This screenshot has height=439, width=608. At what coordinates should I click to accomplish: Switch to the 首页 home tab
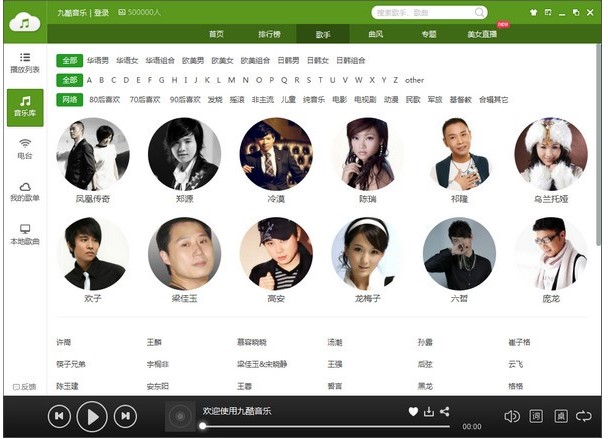coord(216,34)
